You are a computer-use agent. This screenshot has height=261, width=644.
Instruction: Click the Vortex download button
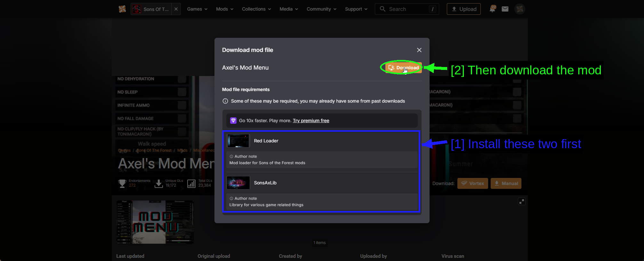pyautogui.click(x=473, y=183)
